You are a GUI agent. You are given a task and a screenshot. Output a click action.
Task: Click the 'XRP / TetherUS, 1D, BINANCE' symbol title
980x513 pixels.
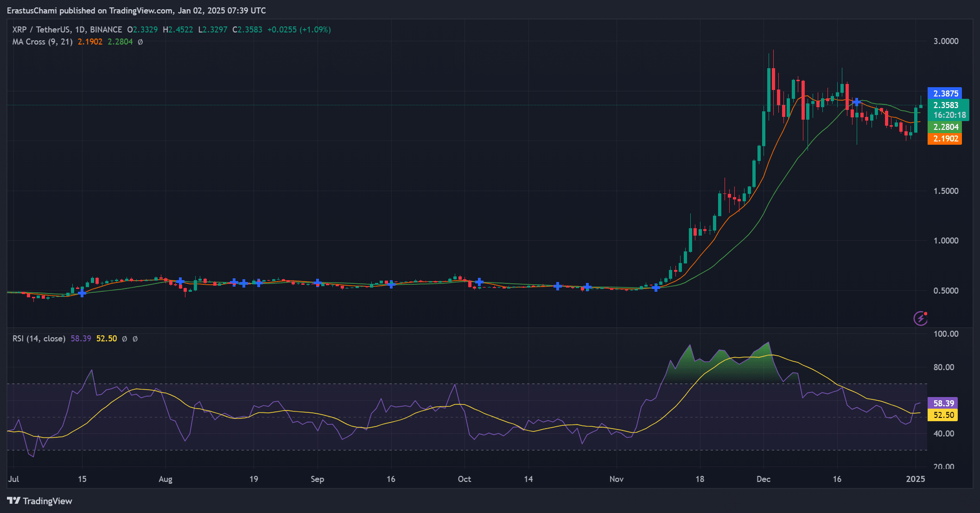click(x=67, y=30)
